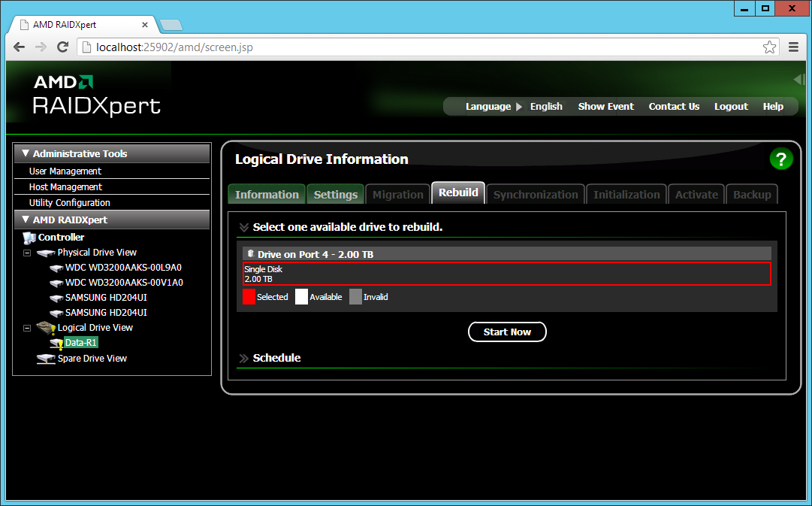Click the white Available legend swatch
This screenshot has width=812, height=506.
tap(301, 296)
